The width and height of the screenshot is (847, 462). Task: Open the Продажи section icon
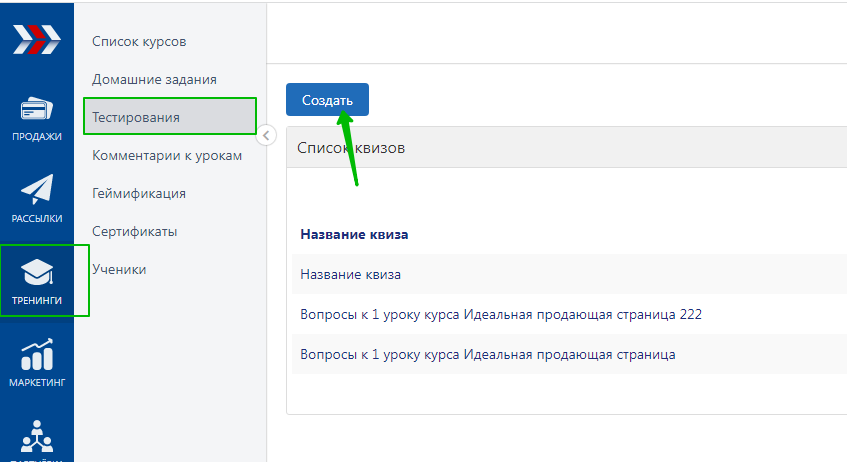[x=37, y=111]
